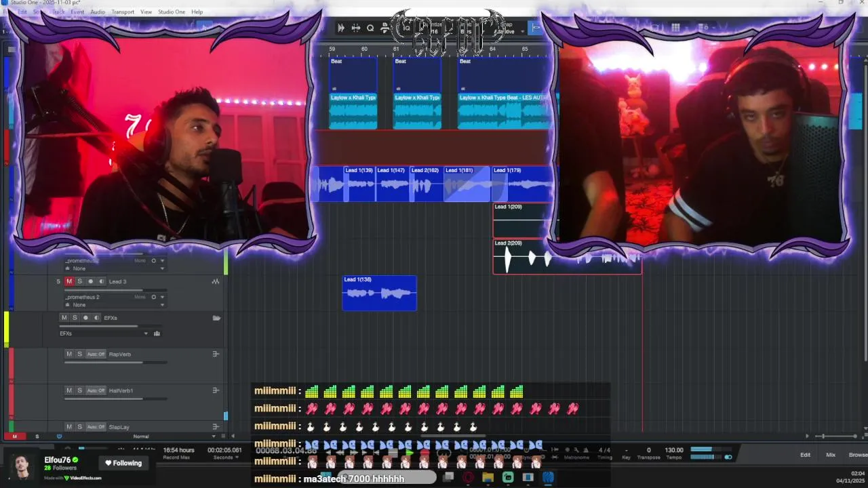Click the EFXs folder icon

tap(216, 318)
